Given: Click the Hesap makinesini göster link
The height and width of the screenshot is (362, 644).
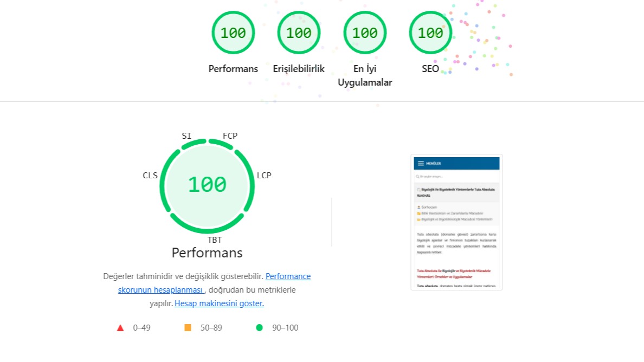Looking at the screenshot, I should [x=219, y=303].
